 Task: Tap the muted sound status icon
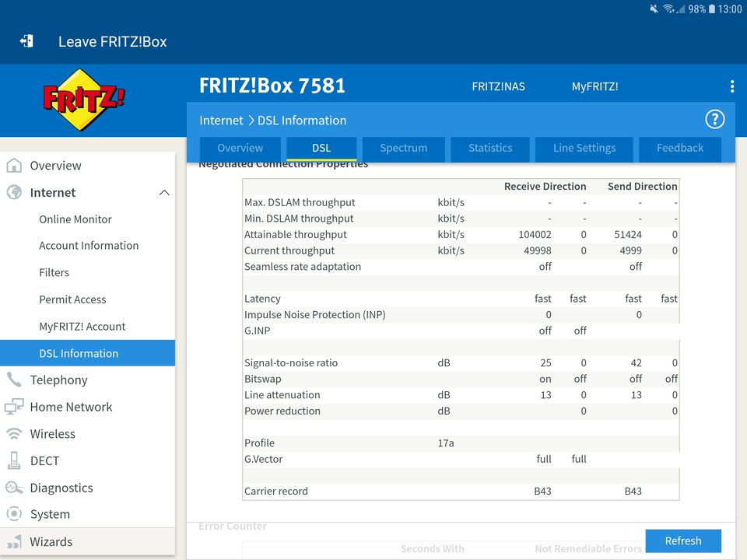click(x=654, y=9)
